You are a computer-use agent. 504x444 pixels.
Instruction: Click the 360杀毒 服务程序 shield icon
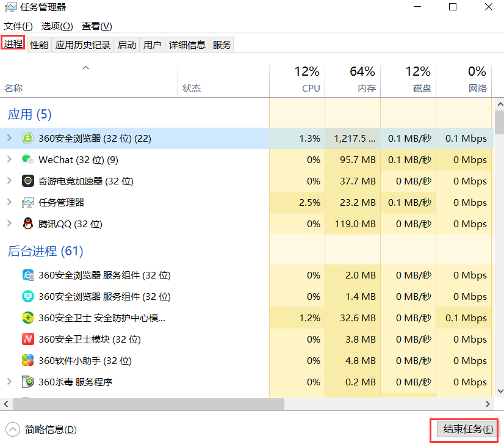tap(27, 382)
